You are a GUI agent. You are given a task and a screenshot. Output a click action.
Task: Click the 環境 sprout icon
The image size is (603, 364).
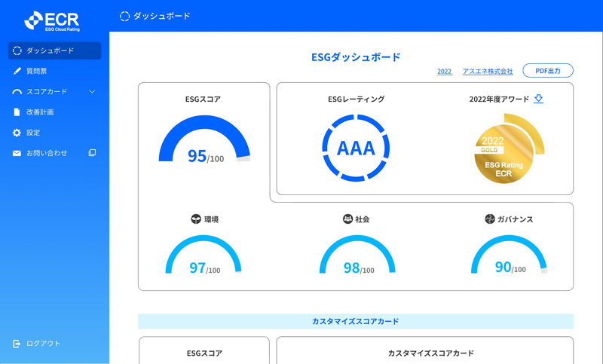196,219
